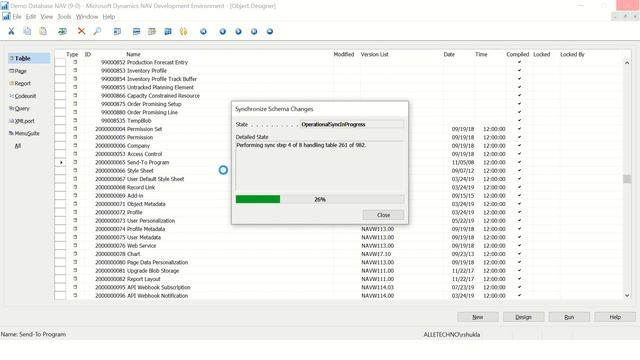Click scroll-down arrow of object list
The height and width of the screenshot is (360, 640).
[x=627, y=296]
